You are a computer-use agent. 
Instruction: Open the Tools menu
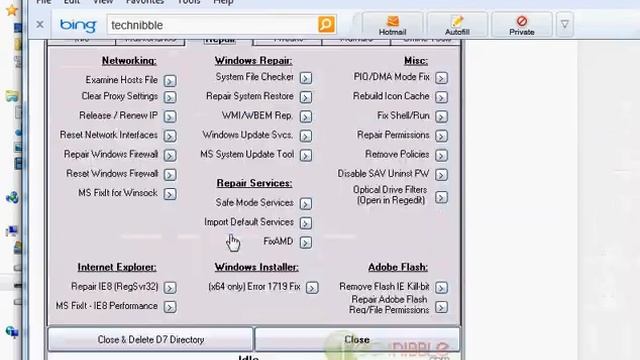pyautogui.click(x=189, y=2)
